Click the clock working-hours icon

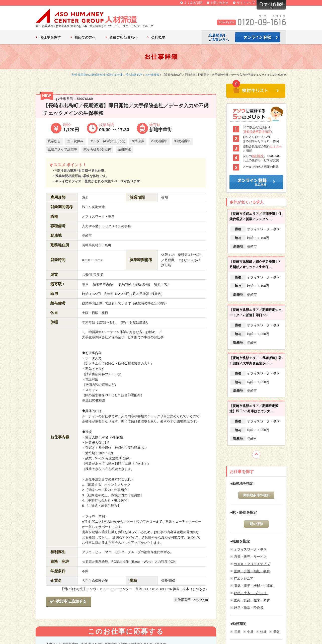(x=92, y=128)
